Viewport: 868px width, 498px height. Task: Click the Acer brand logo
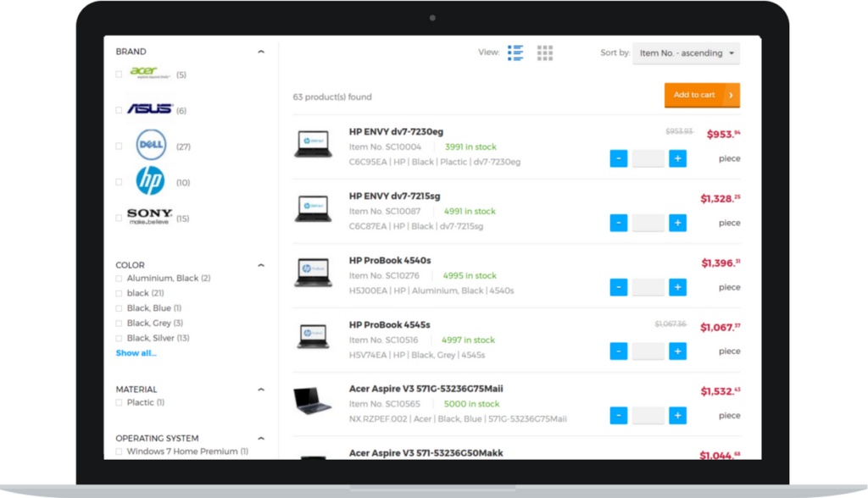[x=149, y=73]
